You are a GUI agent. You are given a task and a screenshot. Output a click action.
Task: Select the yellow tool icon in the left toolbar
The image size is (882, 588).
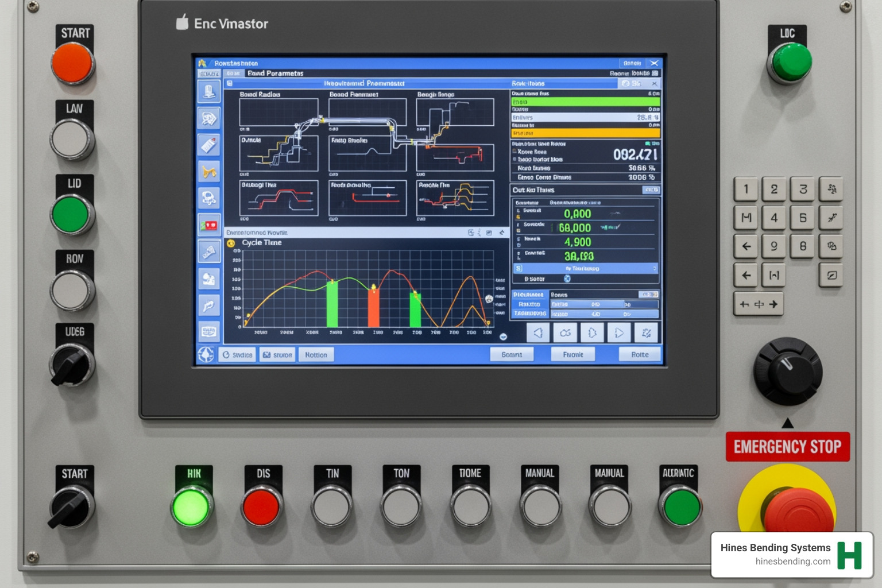pos(209,170)
